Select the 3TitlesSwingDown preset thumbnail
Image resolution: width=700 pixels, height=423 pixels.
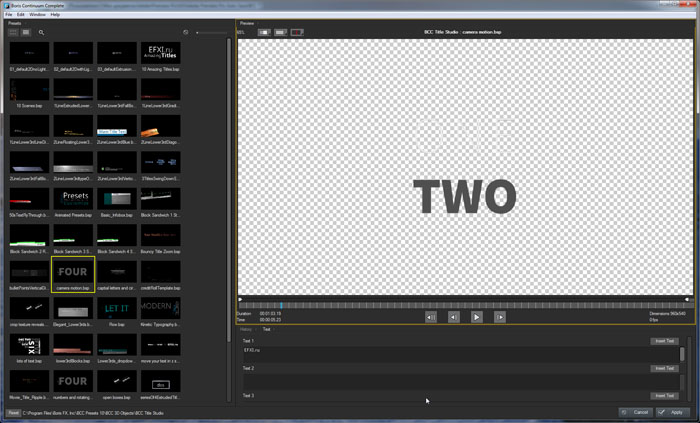161,162
